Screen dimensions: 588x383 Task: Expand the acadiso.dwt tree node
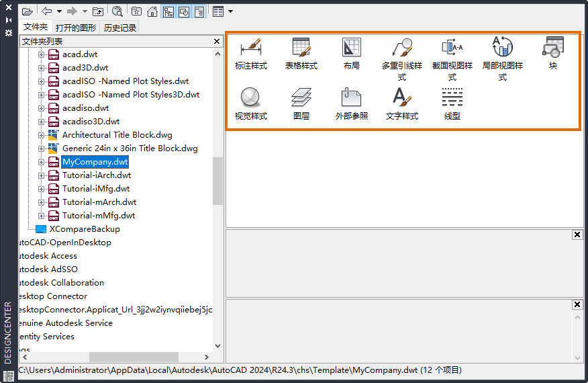pos(41,109)
